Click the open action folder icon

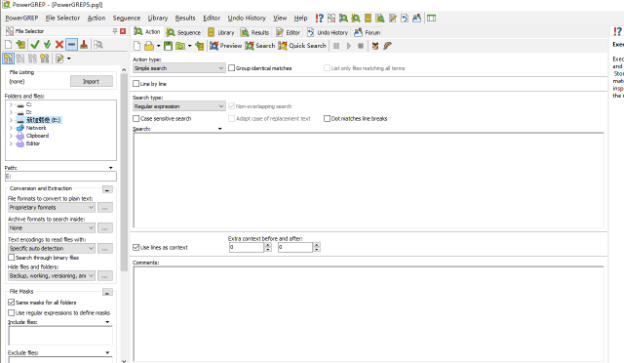[149, 46]
